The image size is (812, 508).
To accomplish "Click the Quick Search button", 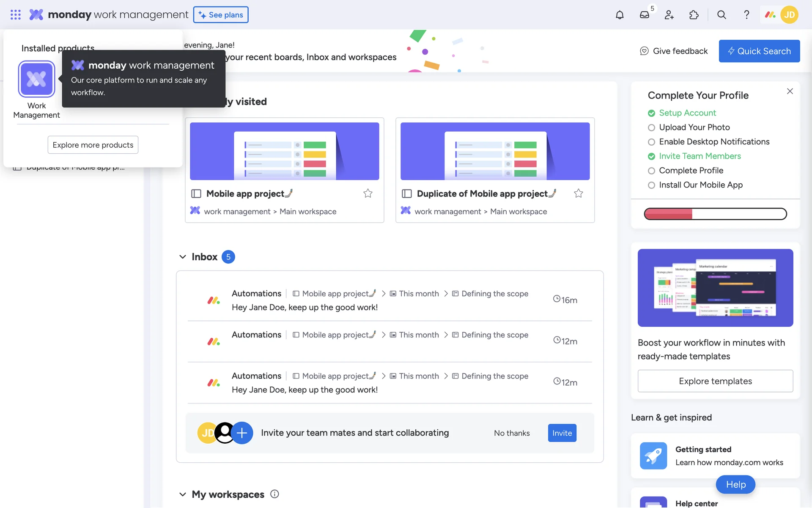I will coord(759,51).
